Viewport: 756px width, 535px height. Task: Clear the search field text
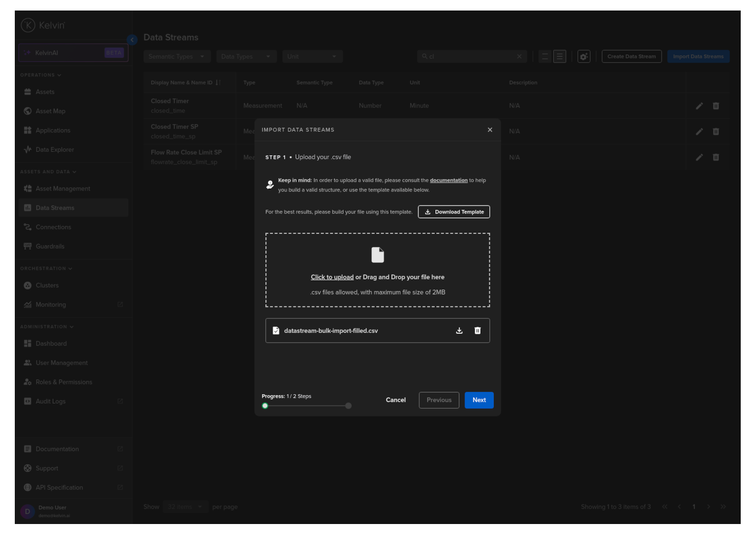click(x=519, y=56)
